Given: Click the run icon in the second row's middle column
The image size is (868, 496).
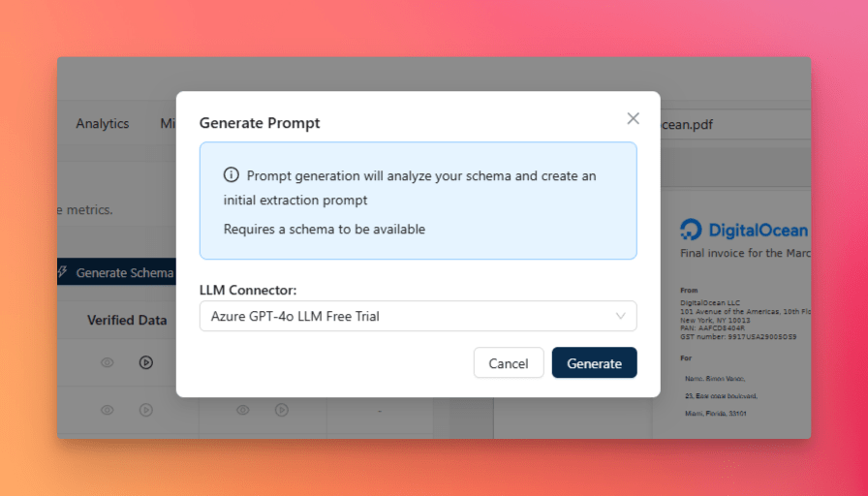Looking at the screenshot, I should click(x=281, y=410).
